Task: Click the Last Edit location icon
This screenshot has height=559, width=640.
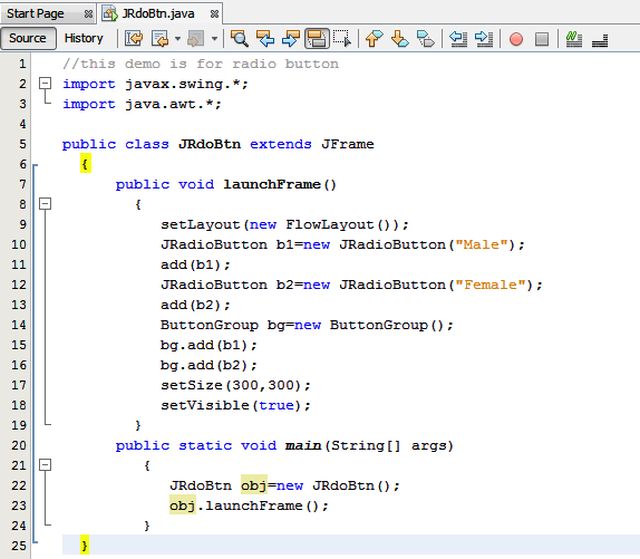Action: click(x=134, y=39)
